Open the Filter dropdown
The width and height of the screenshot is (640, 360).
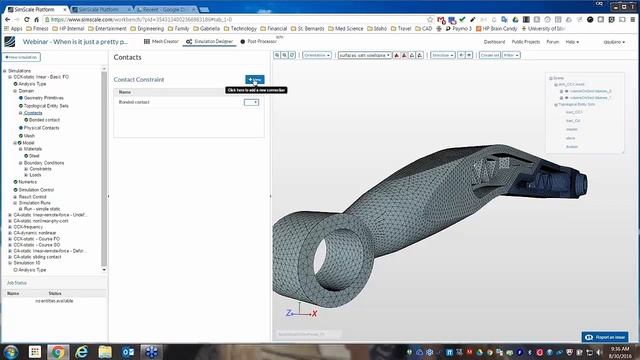pos(511,55)
